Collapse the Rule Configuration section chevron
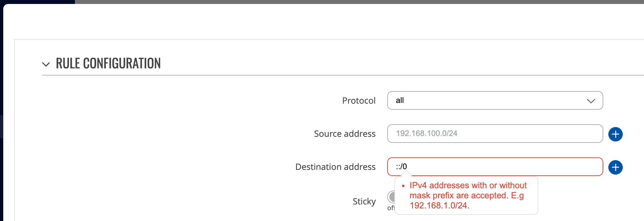The height and width of the screenshot is (221, 644). tap(46, 64)
